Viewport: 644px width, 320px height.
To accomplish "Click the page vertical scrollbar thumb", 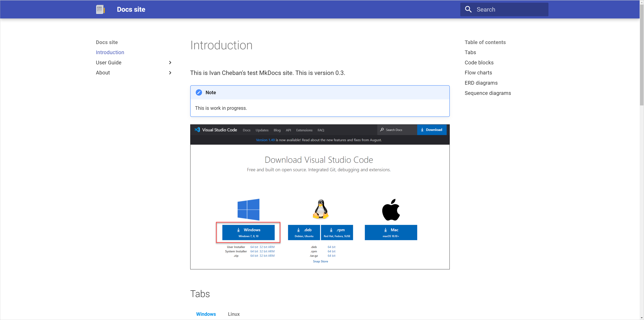I will (641, 55).
